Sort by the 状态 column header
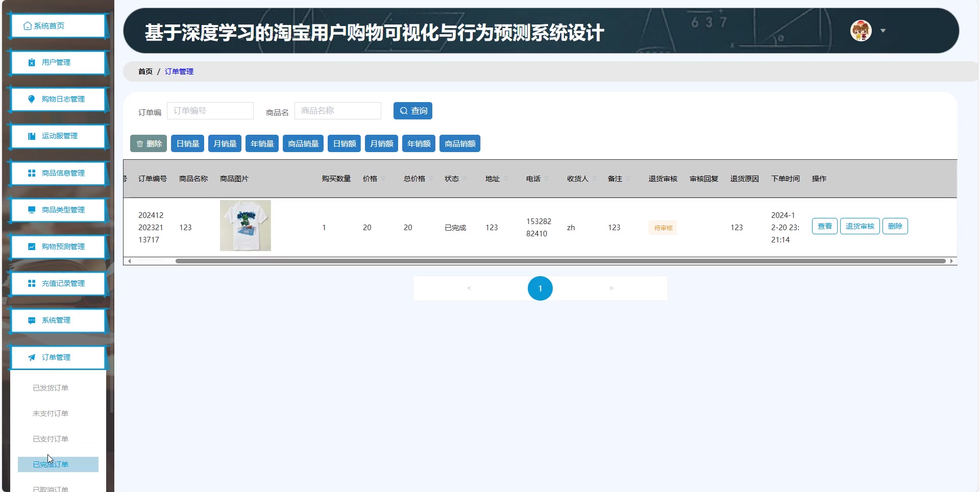This screenshot has width=980, height=492. click(452, 179)
